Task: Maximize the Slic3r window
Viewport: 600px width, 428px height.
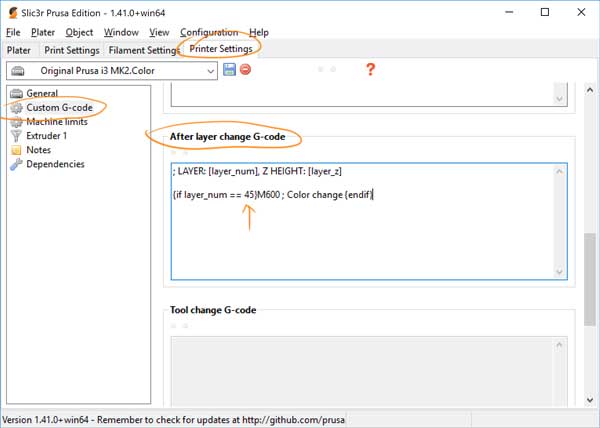Action: (545, 12)
